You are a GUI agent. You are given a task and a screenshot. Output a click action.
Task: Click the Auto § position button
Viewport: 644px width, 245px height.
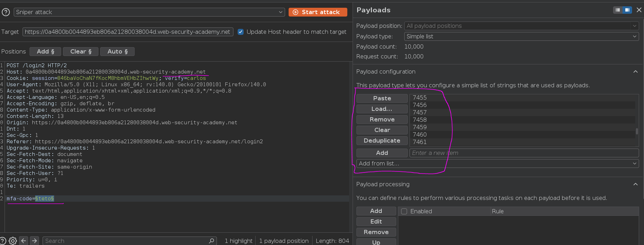coord(117,51)
